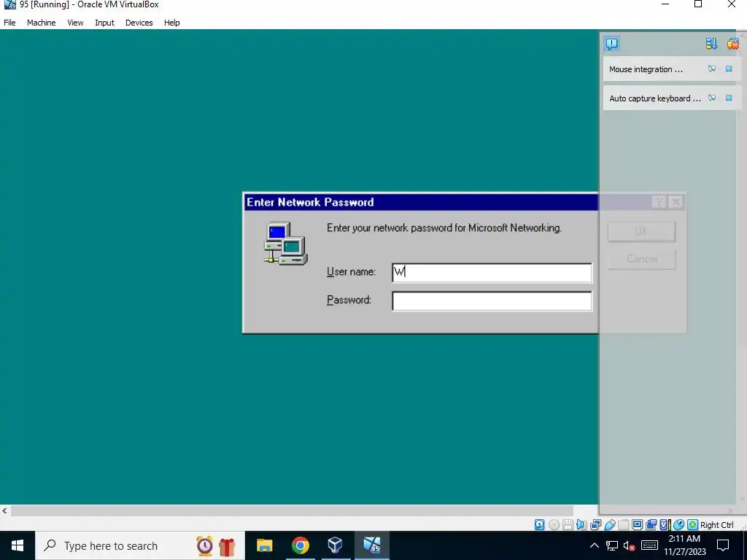
Task: Click the Password text field
Action: (492, 301)
